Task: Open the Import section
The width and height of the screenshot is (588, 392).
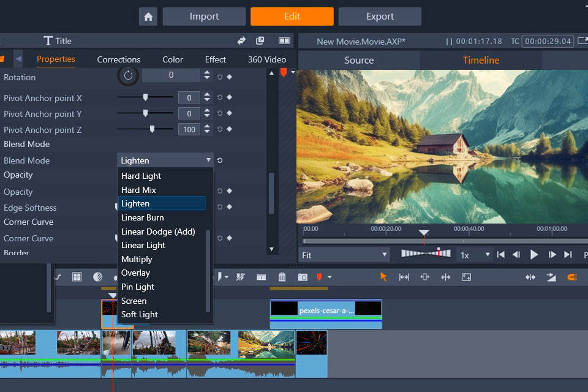Action: pos(204,17)
